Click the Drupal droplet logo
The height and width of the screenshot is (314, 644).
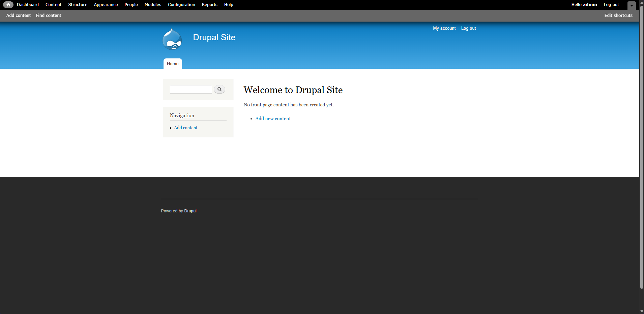[172, 39]
